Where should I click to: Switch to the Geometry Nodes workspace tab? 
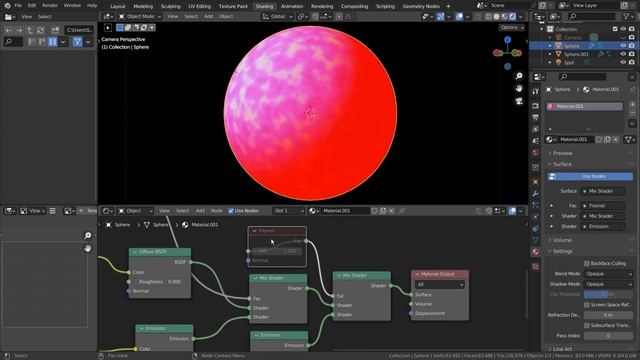[x=421, y=6]
